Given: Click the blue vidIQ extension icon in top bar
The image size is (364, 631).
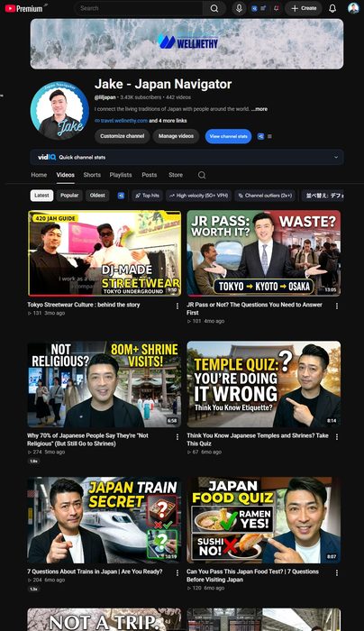Looking at the screenshot, I should (x=254, y=8).
